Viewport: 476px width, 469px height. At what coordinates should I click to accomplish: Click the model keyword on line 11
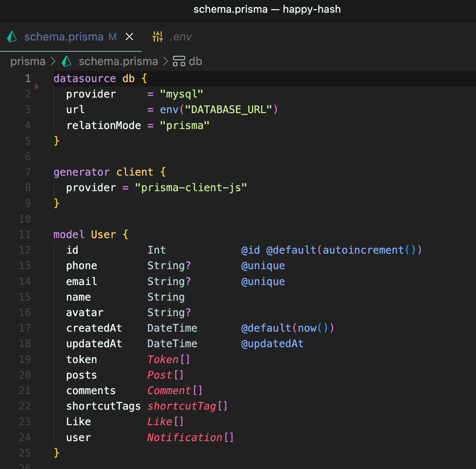(x=69, y=234)
